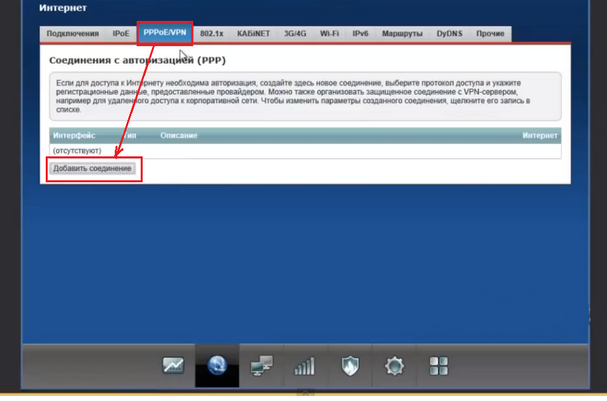Image resolution: width=607 pixels, height=401 pixels.
Task: Open the КАБiNET tab
Action: [x=254, y=34]
